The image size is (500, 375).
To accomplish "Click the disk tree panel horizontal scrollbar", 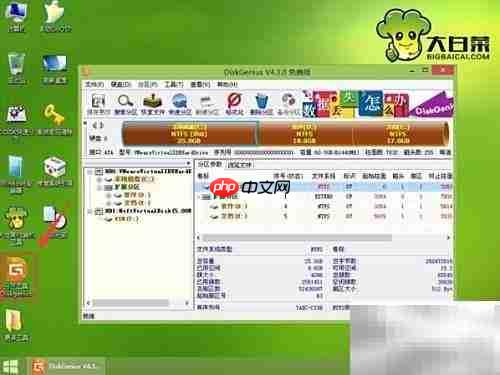I will point(131,303).
